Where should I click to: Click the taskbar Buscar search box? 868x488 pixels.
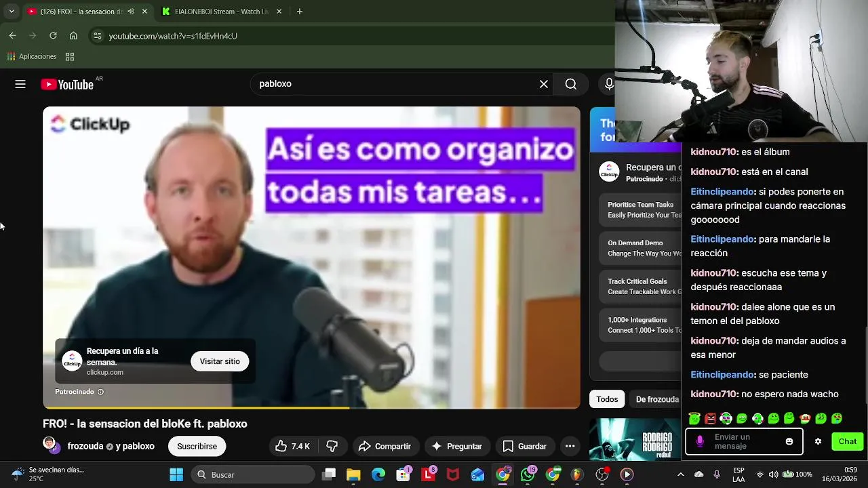click(x=252, y=474)
